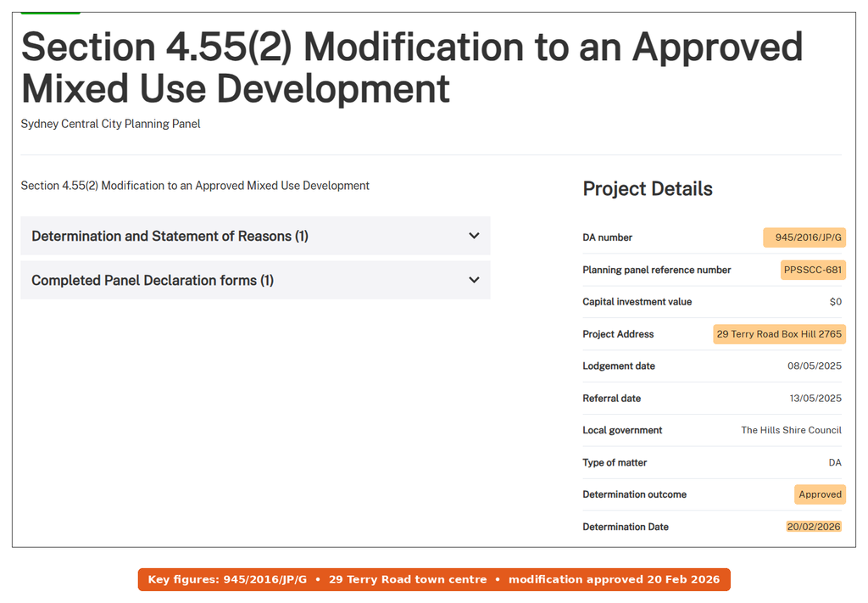Viewport: 868px width, 603px height.
Task: Click Sydney Central City Planning Panel subtitle
Action: point(111,124)
